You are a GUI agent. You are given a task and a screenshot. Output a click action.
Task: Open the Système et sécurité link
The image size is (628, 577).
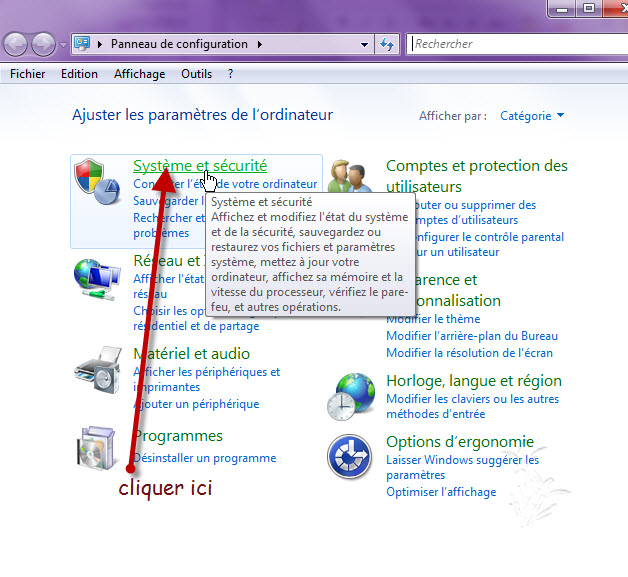click(200, 165)
